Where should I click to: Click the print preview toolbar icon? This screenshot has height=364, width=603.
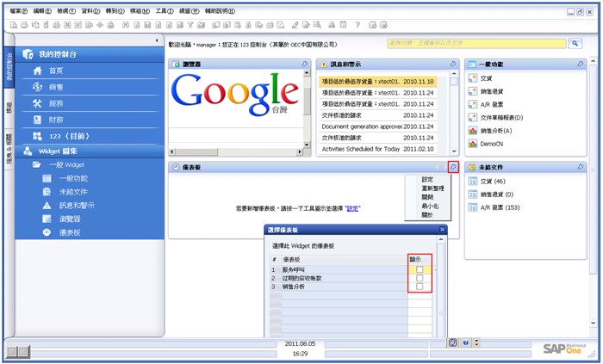14,25
